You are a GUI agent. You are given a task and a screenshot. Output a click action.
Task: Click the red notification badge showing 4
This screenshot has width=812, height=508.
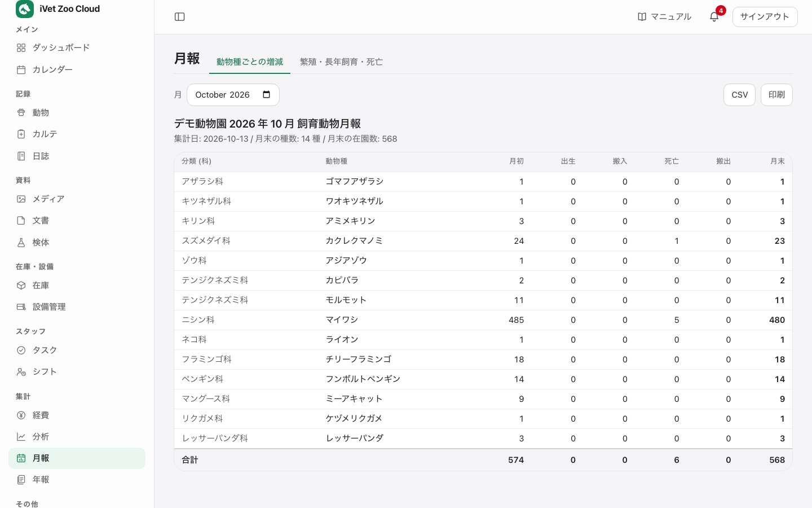tap(721, 11)
